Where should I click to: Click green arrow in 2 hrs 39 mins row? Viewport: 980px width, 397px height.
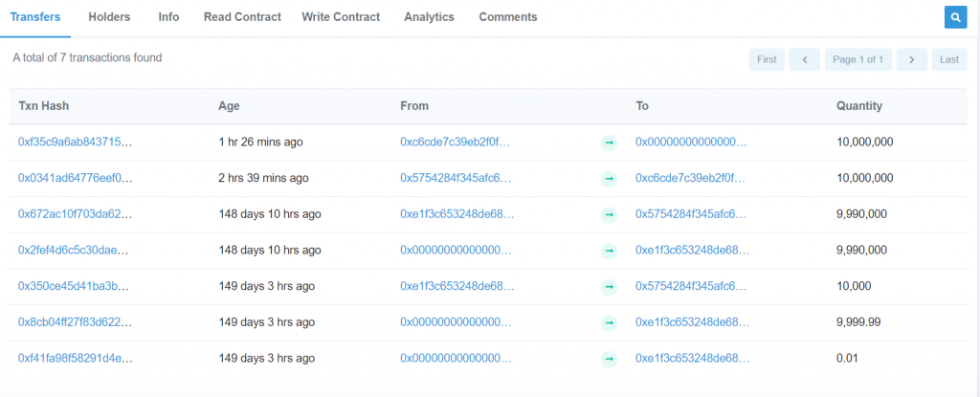pyautogui.click(x=609, y=179)
